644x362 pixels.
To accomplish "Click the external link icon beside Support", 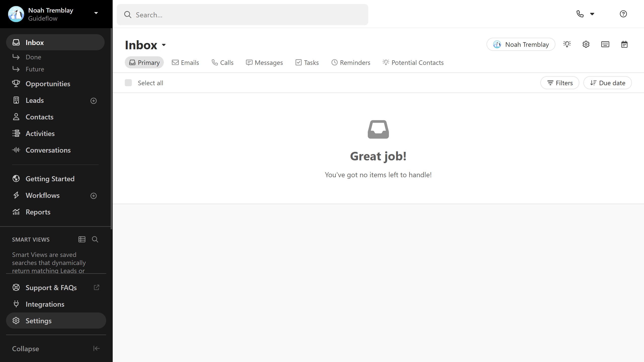I will pyautogui.click(x=97, y=287).
